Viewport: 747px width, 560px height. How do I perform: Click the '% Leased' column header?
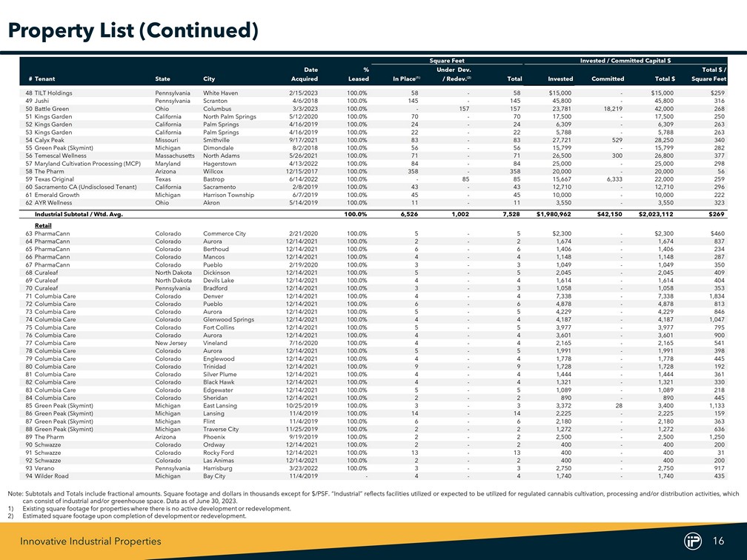(358, 74)
